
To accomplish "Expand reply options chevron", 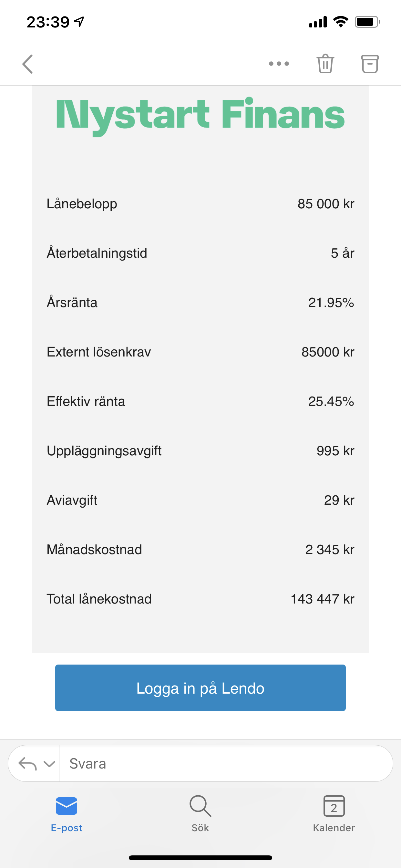I will (x=49, y=764).
